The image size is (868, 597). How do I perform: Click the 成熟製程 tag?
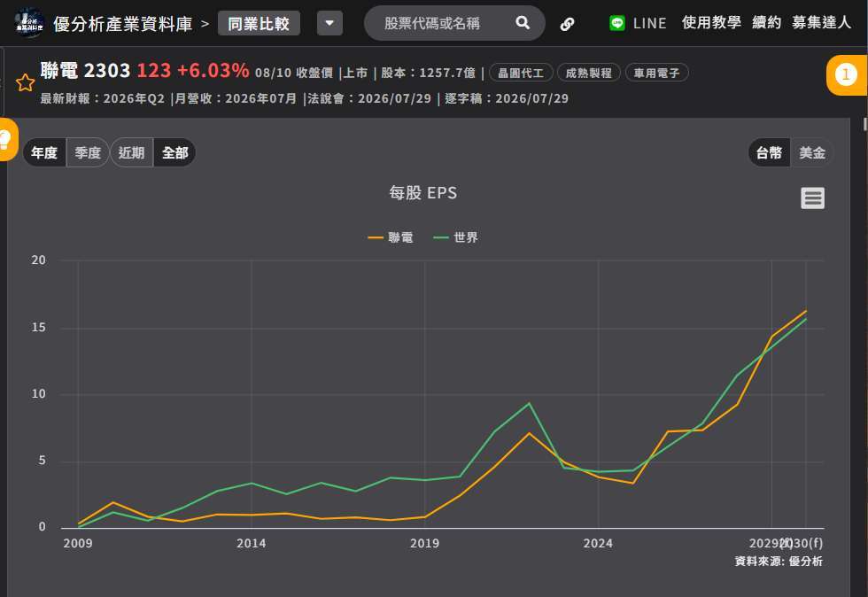[588, 73]
